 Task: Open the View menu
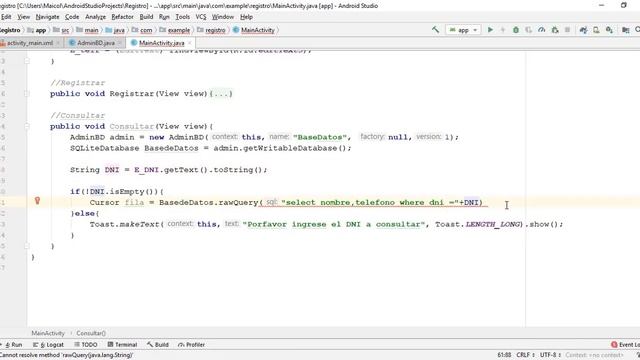tap(23, 17)
